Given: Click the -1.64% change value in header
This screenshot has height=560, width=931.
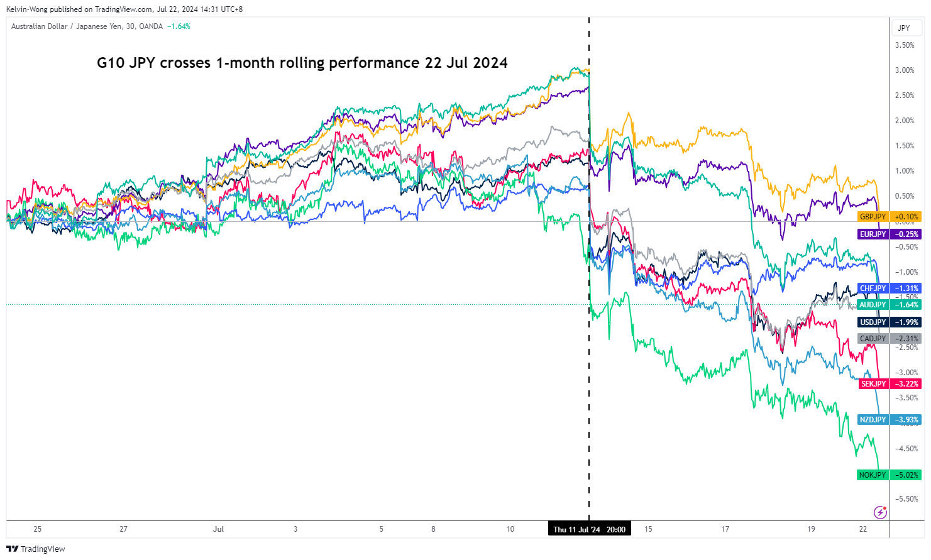Looking at the screenshot, I should point(179,26).
